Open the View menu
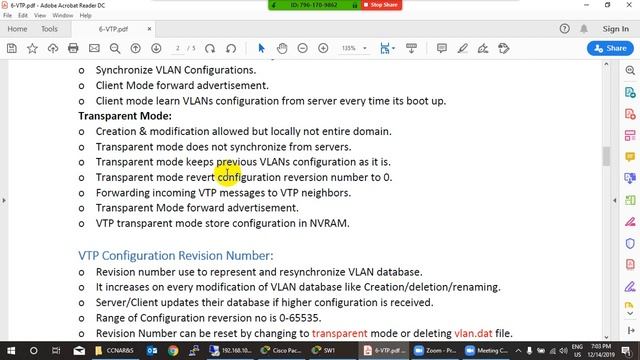 (x=40, y=16)
